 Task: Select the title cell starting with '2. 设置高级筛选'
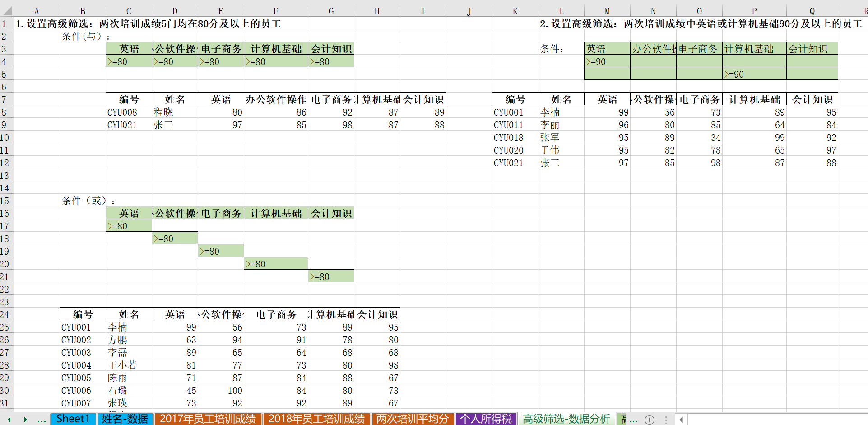[x=701, y=23]
